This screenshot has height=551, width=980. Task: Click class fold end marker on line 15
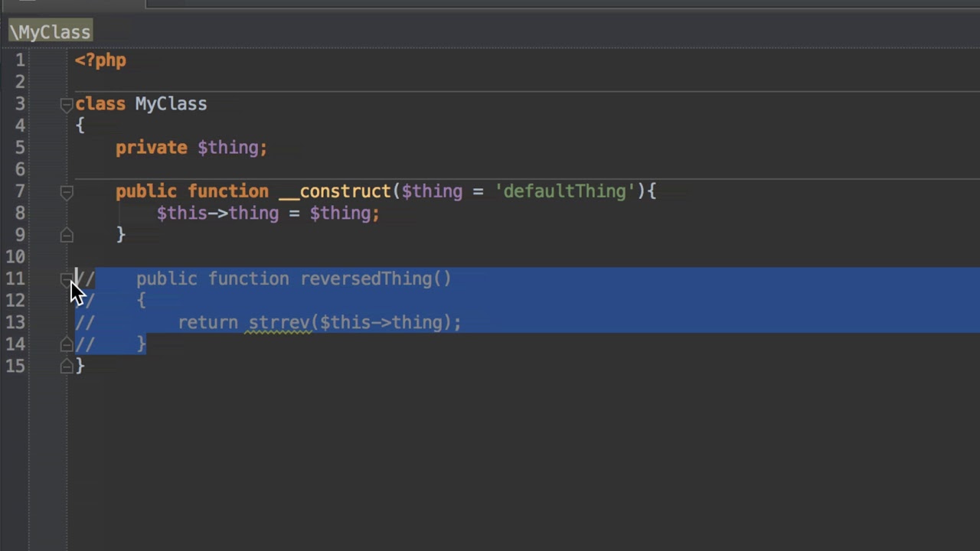(x=67, y=367)
